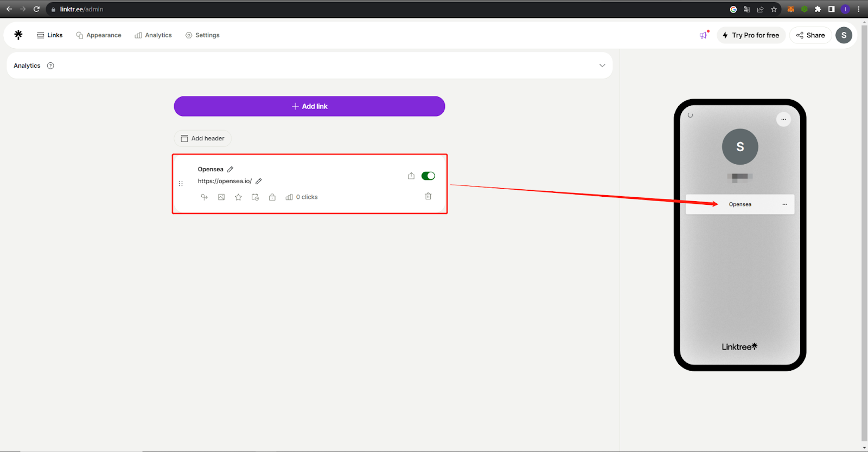Screen dimensions: 868x452
Task: Click the Google icon in address bar
Action: coord(733,9)
